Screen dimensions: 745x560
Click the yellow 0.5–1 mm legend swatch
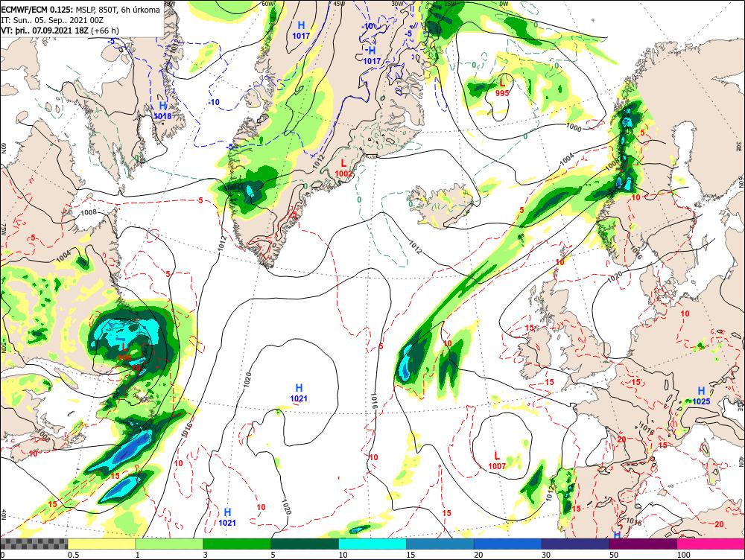click(101, 544)
